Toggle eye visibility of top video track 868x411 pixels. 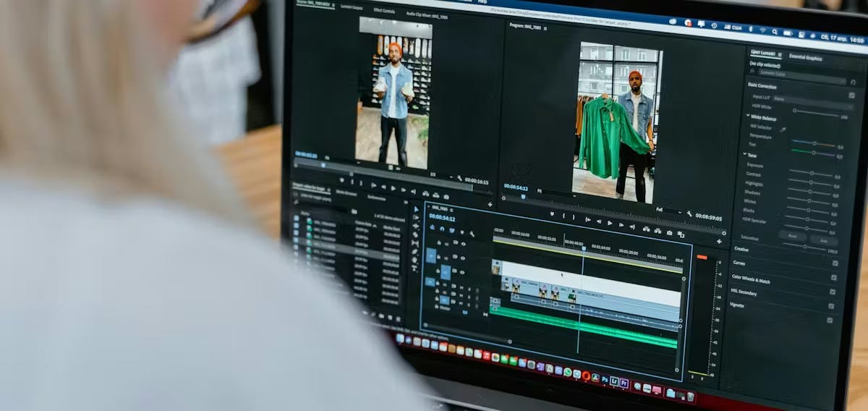point(463,244)
